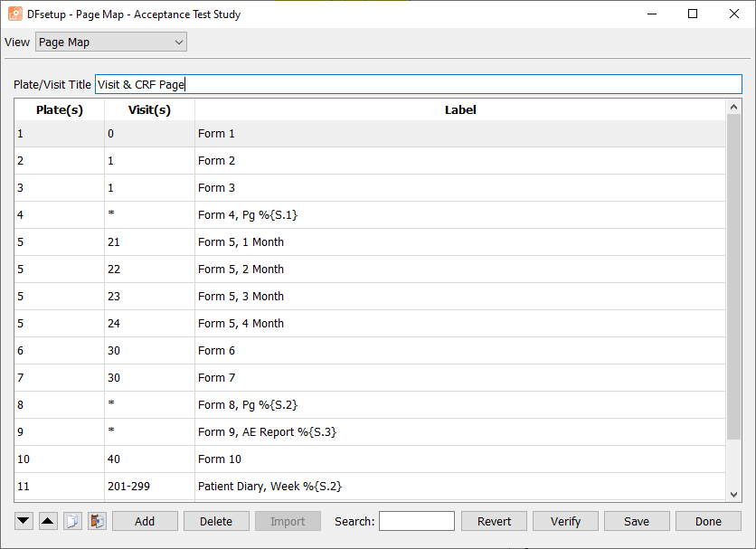Click the copy rows icon

(x=72, y=521)
